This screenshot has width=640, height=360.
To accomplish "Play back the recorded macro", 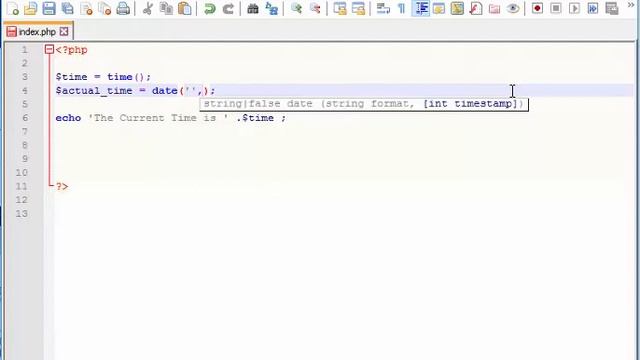I will pos(574,9).
